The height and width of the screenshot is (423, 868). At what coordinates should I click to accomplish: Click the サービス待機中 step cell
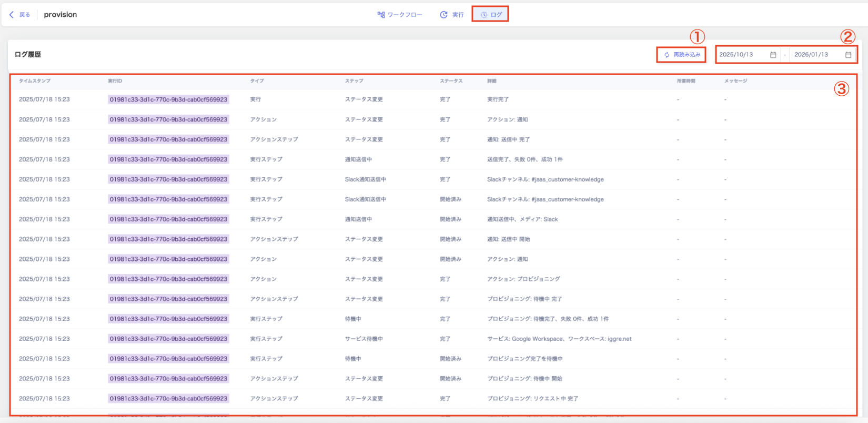[x=364, y=339]
